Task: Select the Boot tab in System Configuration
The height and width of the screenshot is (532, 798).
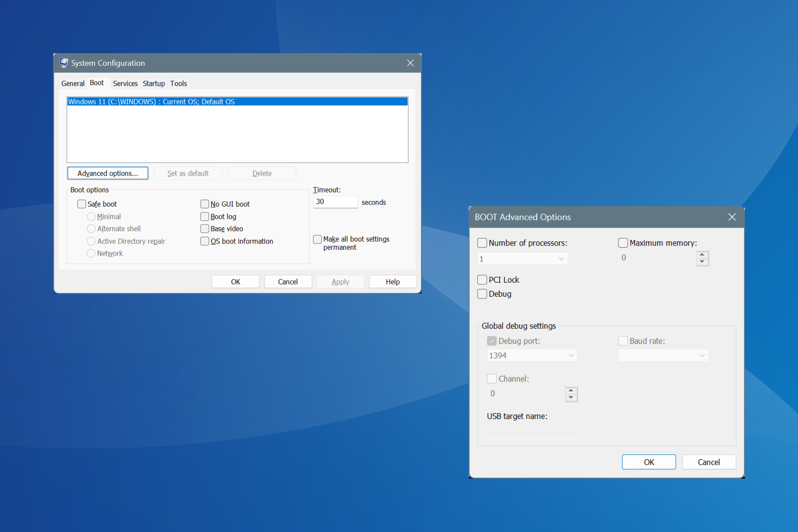Action: pos(96,83)
